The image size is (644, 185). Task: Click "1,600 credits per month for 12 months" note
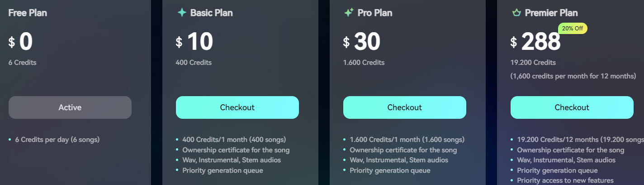[573, 76]
